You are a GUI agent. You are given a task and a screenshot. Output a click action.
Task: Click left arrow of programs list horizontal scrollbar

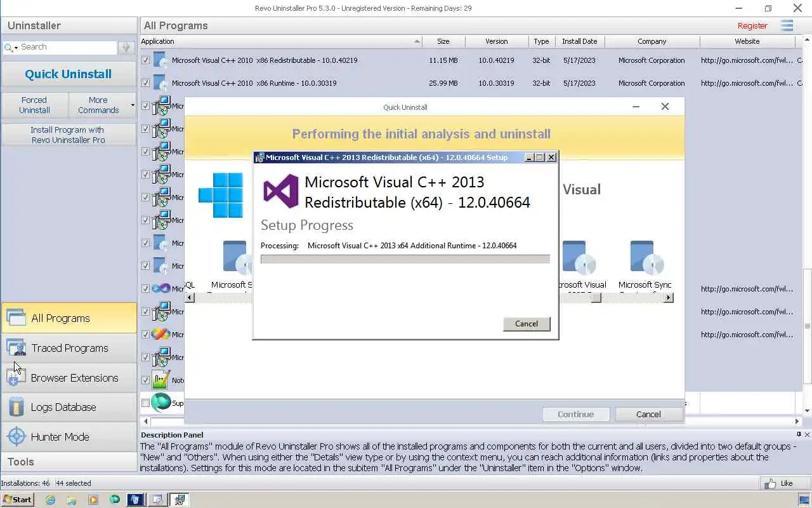146,421
